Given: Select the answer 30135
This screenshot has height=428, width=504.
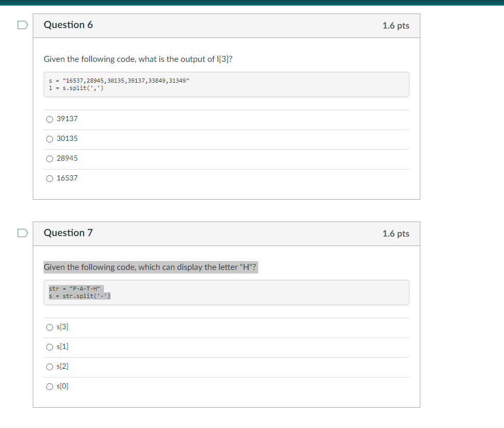Looking at the screenshot, I should 49,139.
